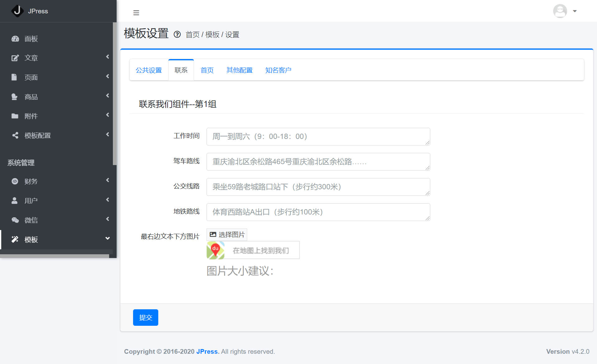Click the 文章 edit icon in sidebar
This screenshot has height=364, width=597.
15,58
